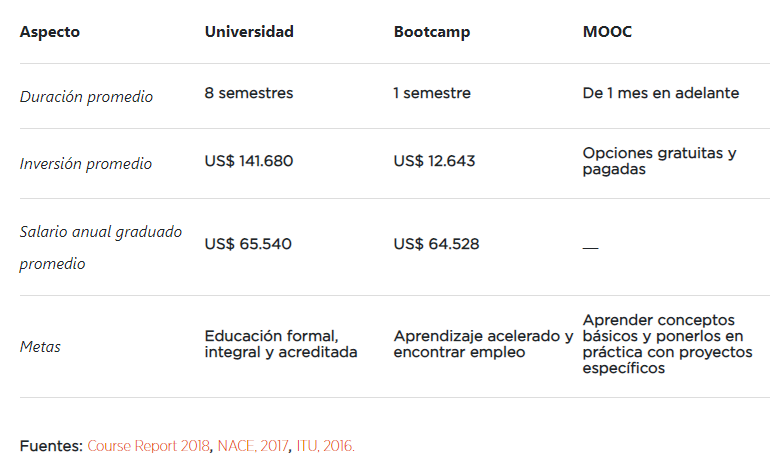Click the Aspecto column header
771x471 pixels.
point(50,32)
